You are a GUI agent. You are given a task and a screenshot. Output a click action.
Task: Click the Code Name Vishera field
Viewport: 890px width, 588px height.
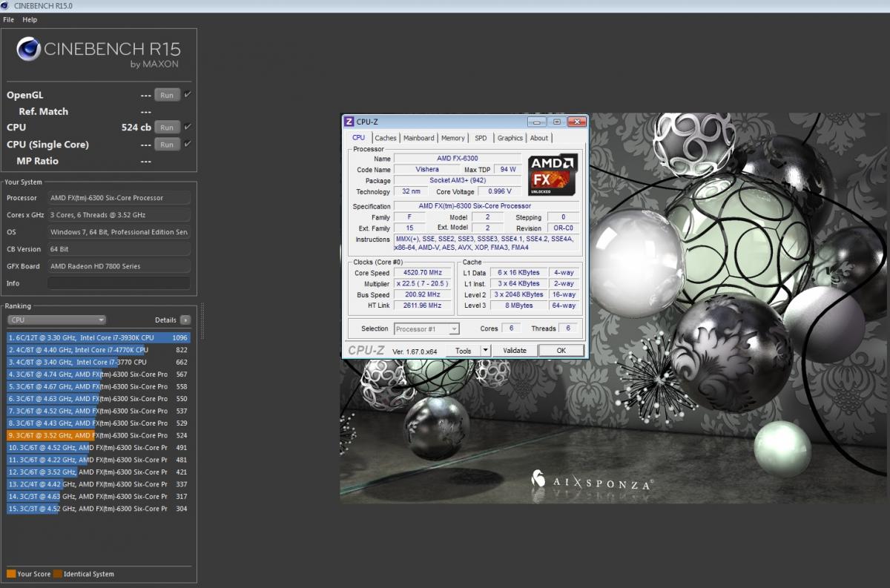coord(427,169)
